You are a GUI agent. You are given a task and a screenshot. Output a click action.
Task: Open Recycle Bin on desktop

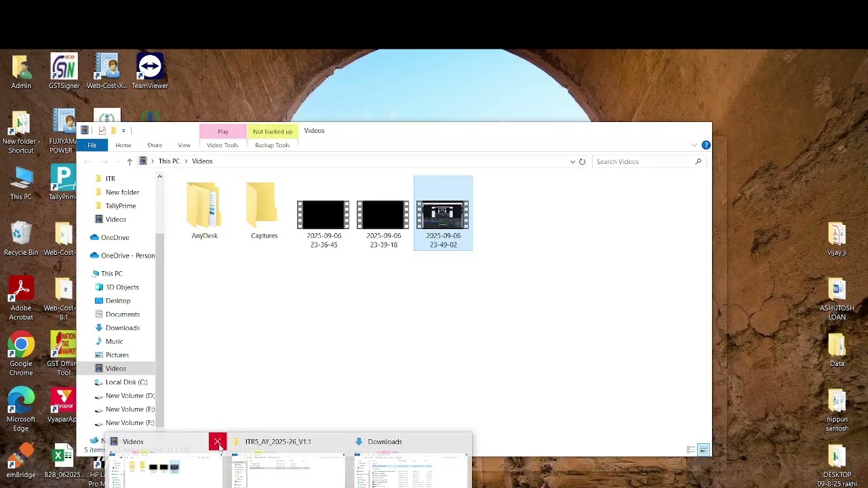pyautogui.click(x=21, y=239)
